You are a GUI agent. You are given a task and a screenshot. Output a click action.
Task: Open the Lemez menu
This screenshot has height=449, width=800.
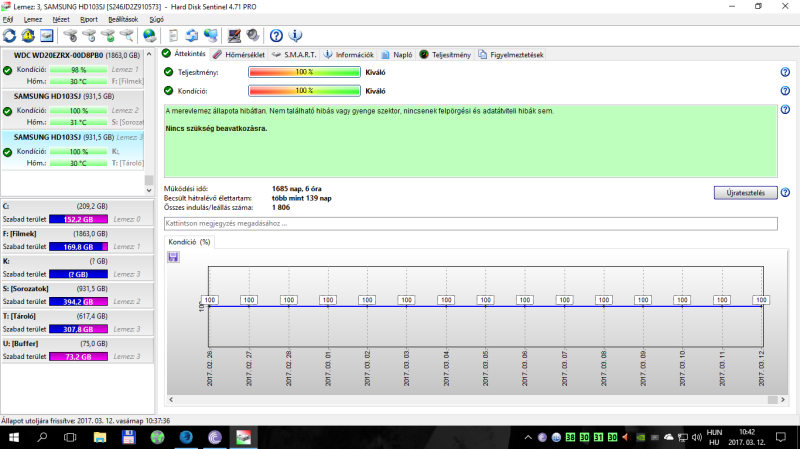(33, 19)
